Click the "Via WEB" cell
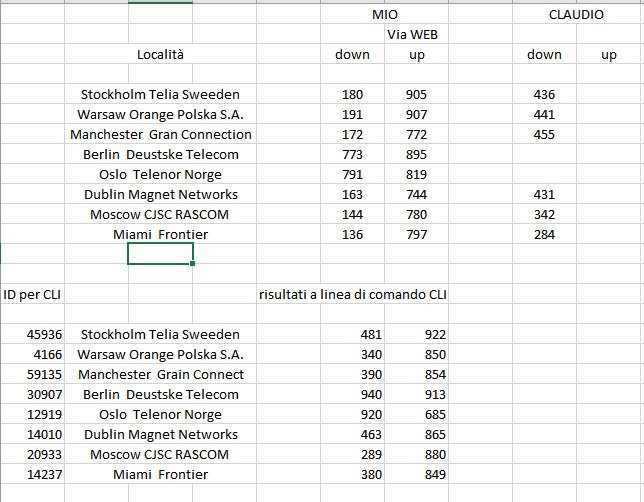Screen dimensions: 644x502 417,35
